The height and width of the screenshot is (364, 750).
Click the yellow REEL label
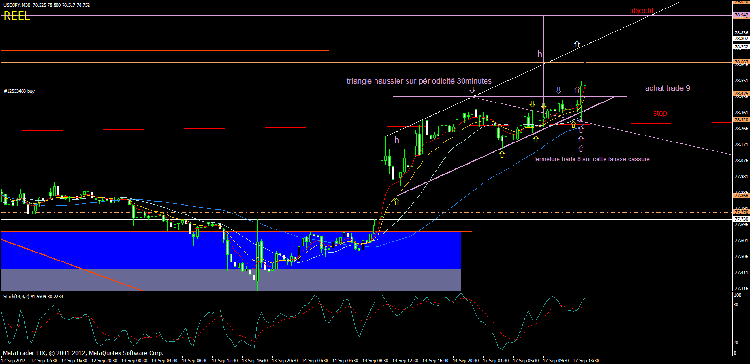tap(17, 16)
